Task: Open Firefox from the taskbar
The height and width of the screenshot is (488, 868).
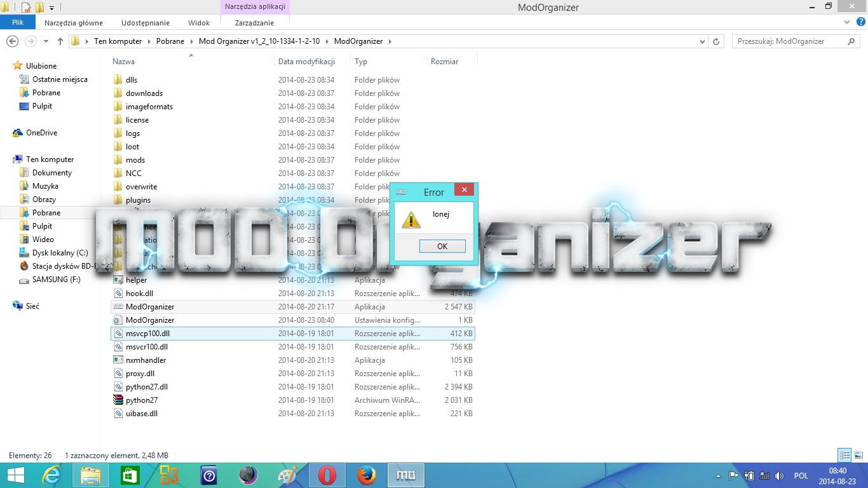Action: 366,475
